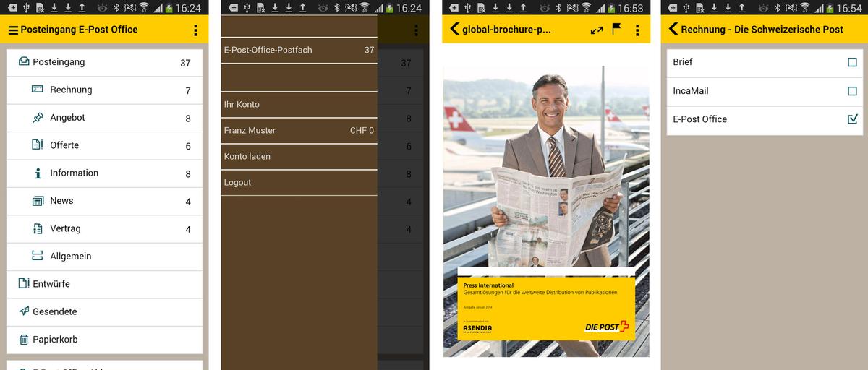868x370 pixels.
Task: Click the Allgemein folder icon
Action: click(x=38, y=256)
